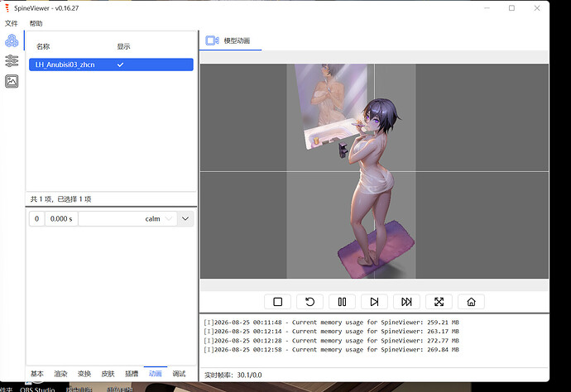The image size is (571, 392).
Task: Click the track index 0 field
Action: coord(36,219)
